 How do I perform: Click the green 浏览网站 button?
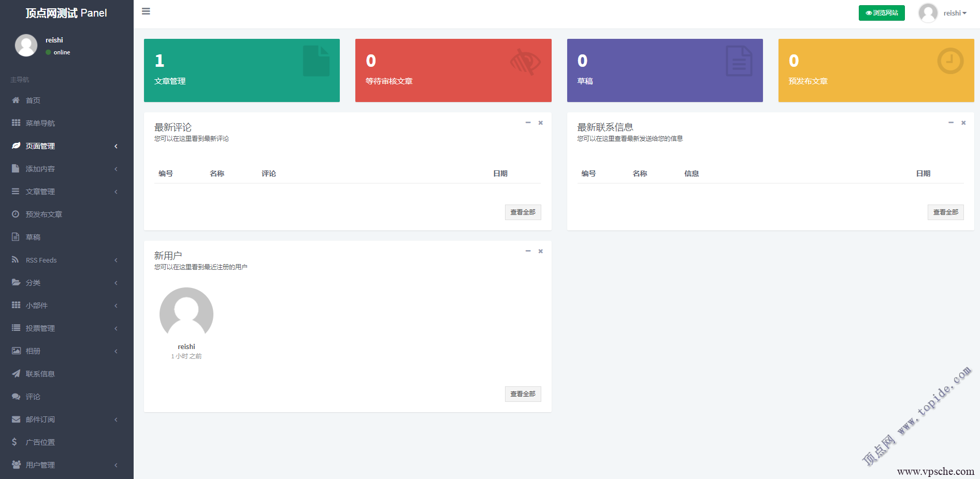point(882,13)
